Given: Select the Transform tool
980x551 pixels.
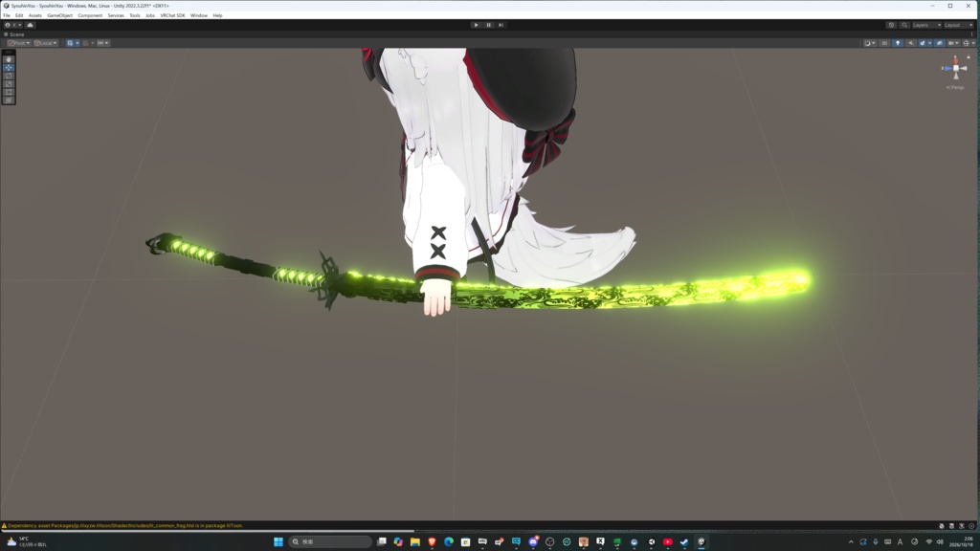Looking at the screenshot, I should coord(9,99).
